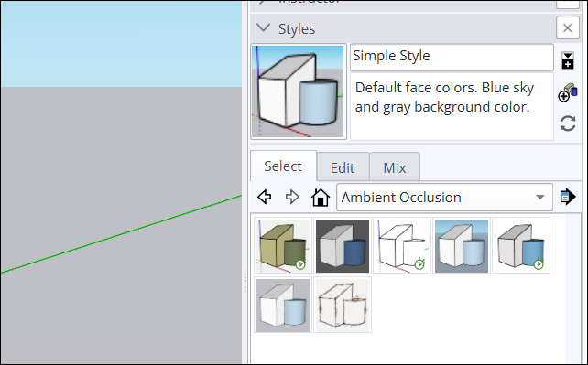The image size is (588, 365).
Task: Create a new style icon
Action: click(x=567, y=92)
